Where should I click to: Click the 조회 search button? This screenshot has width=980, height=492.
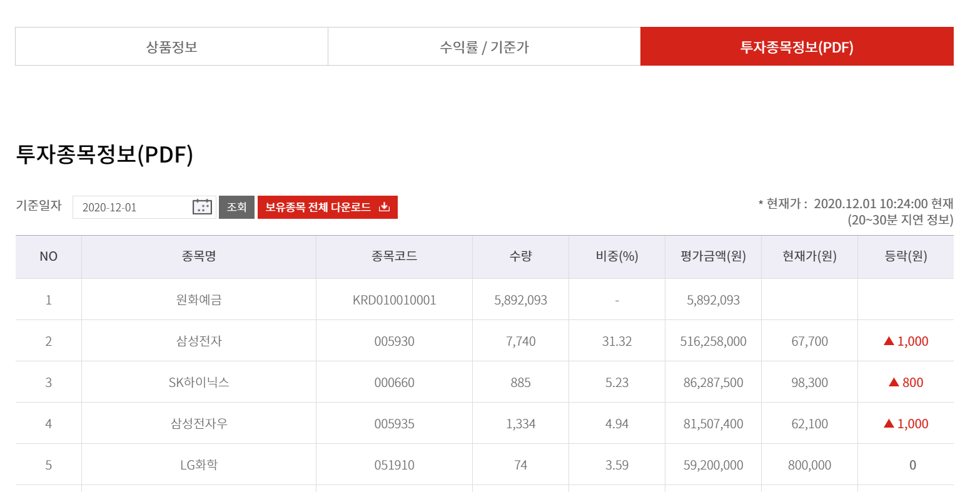pos(236,207)
